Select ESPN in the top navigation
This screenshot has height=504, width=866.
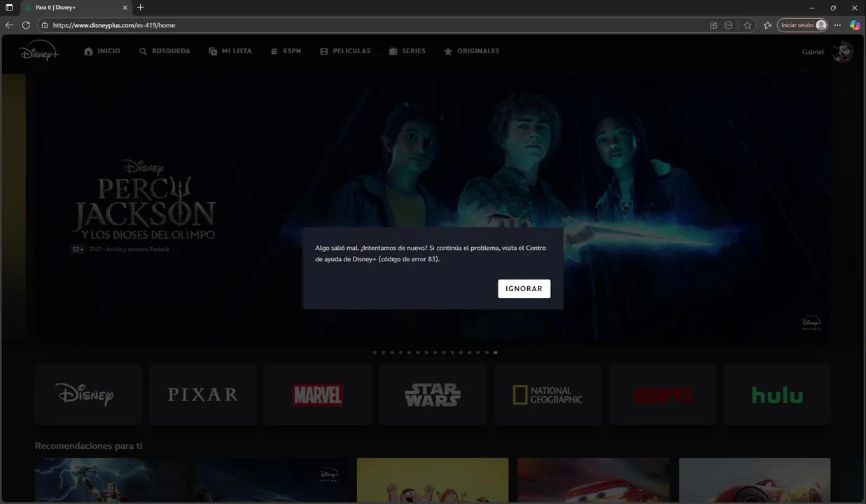point(286,51)
